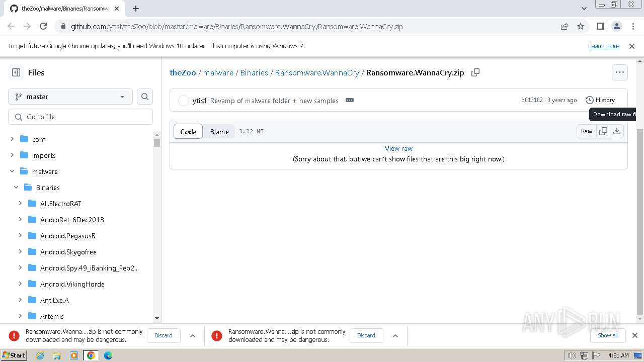Open the file search magnifier button
The height and width of the screenshot is (362, 644).
(145, 97)
